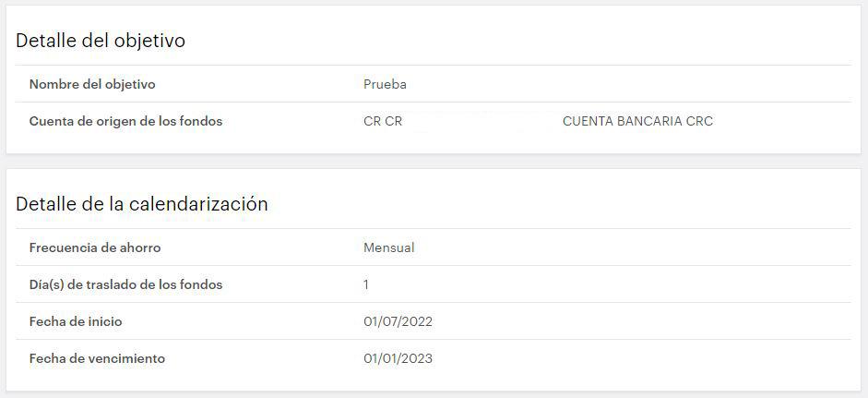Click the 'Detalle del objetivo' heading

coord(101,41)
